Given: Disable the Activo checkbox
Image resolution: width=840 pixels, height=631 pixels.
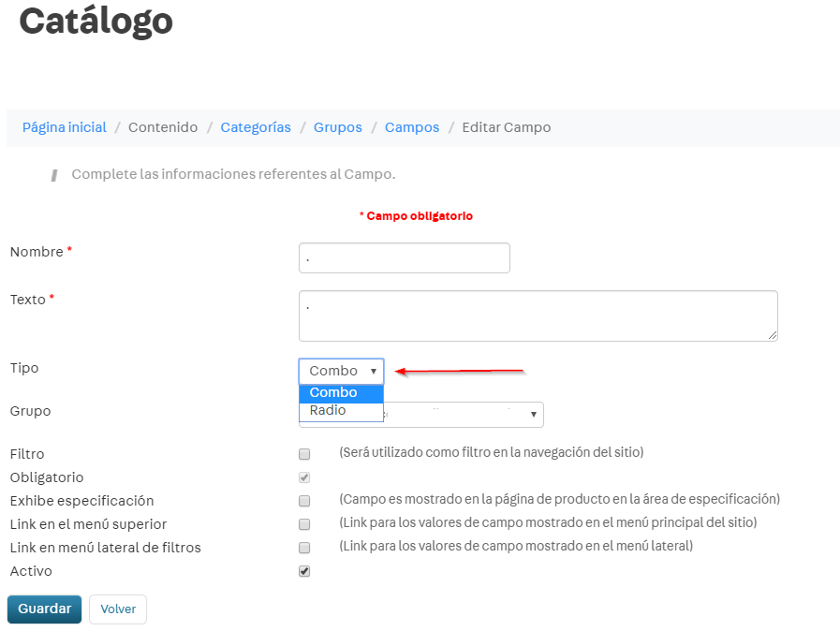Looking at the screenshot, I should (x=303, y=571).
